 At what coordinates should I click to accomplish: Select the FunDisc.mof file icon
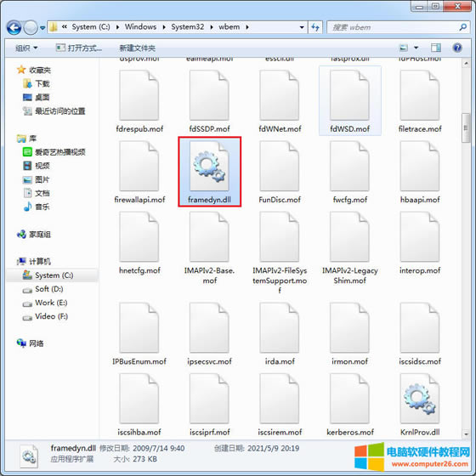280,166
